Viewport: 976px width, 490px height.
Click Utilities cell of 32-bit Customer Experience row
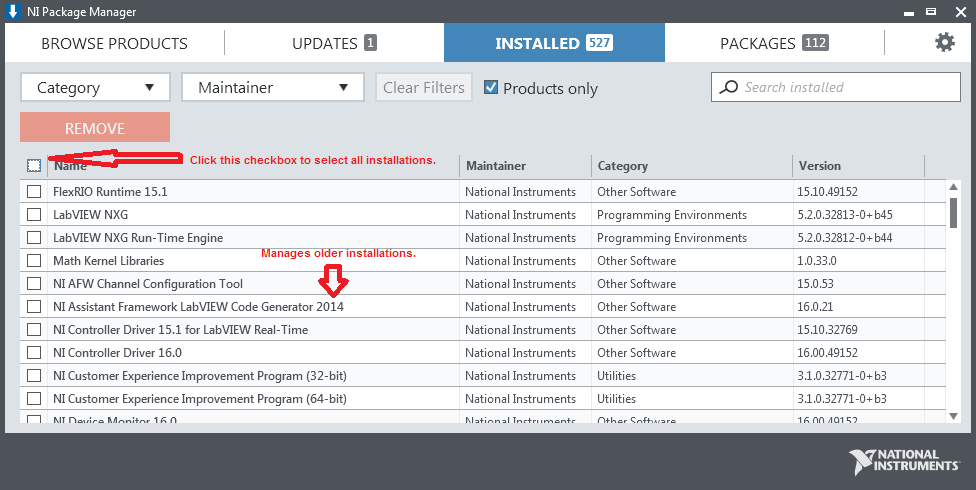(616, 376)
